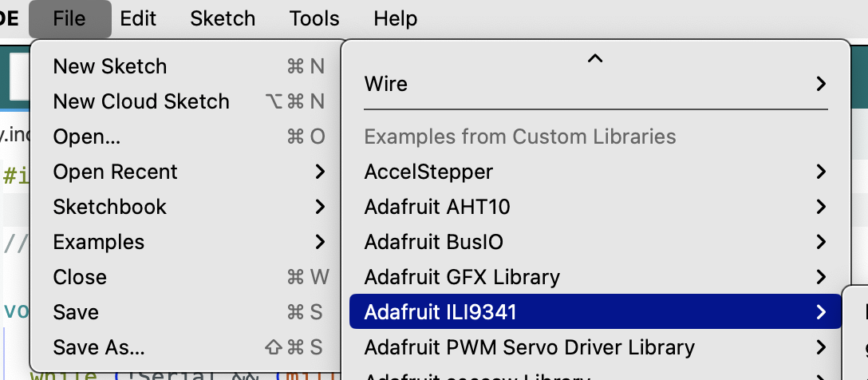This screenshot has width=868, height=380.
Task: Open Adafruit PWM Servo Driver Library examples
Action: pos(596,347)
